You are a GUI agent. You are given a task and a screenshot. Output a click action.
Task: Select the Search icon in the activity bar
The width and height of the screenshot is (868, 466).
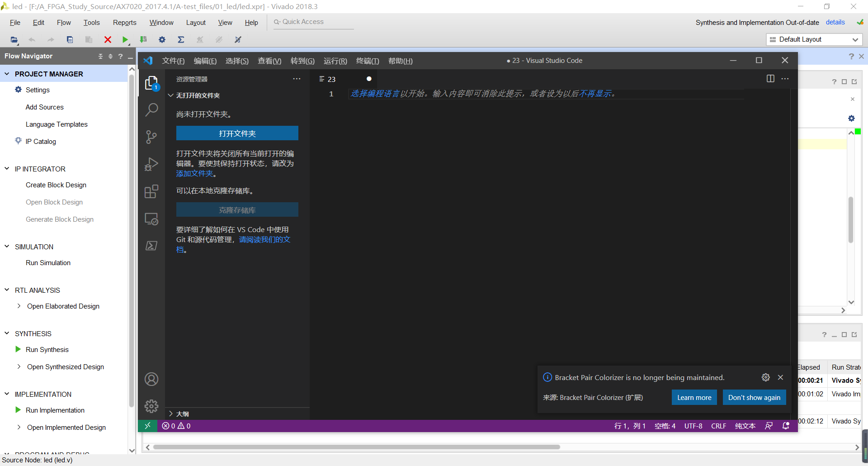151,110
